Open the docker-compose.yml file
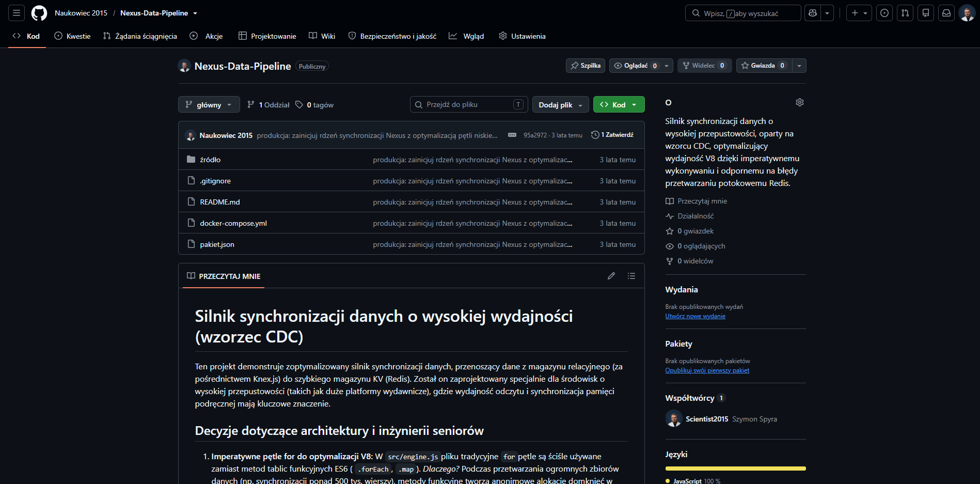Screen dimensions: 980x484 pos(233,223)
